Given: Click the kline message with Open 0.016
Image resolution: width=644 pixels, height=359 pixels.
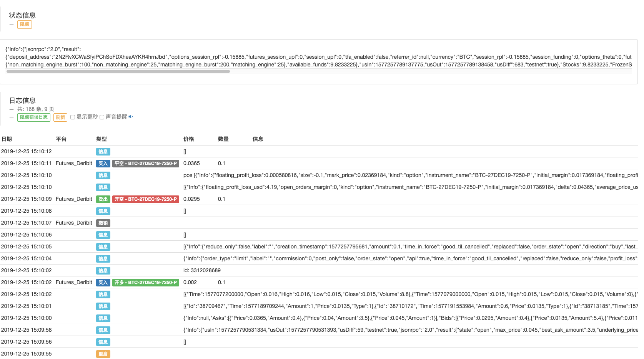Looking at the screenshot, I should coord(410,294).
